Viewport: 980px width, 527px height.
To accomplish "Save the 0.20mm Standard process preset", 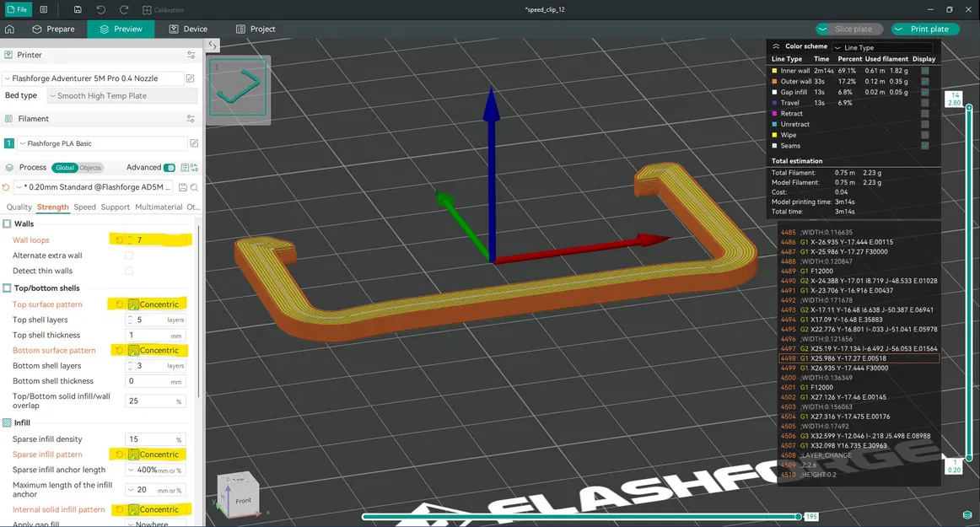I will coord(182,187).
